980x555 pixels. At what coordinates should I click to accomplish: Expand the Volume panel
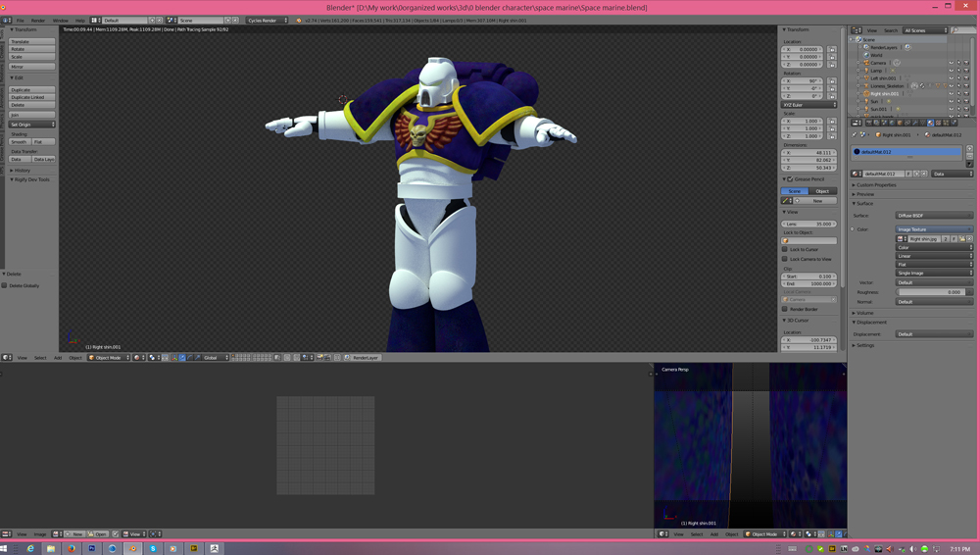pos(865,312)
